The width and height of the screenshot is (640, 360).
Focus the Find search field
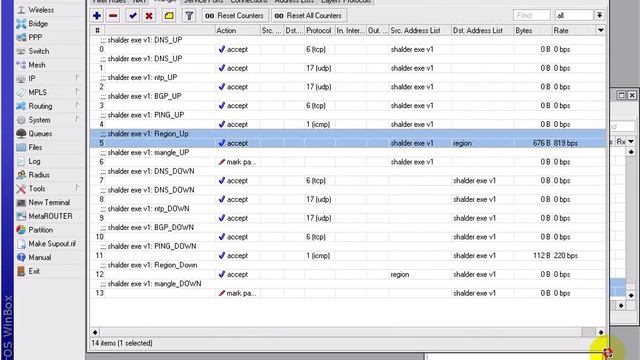pyautogui.click(x=531, y=15)
